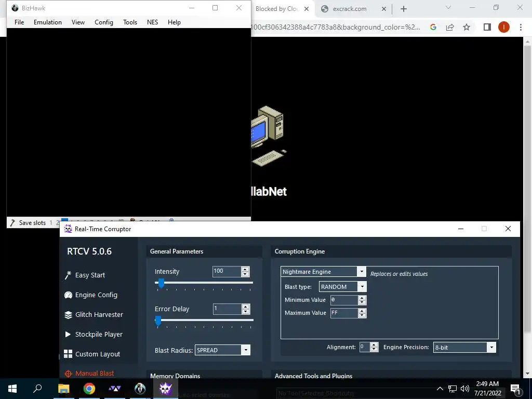
Task: Show hidden system tray icons
Action: tap(440, 389)
